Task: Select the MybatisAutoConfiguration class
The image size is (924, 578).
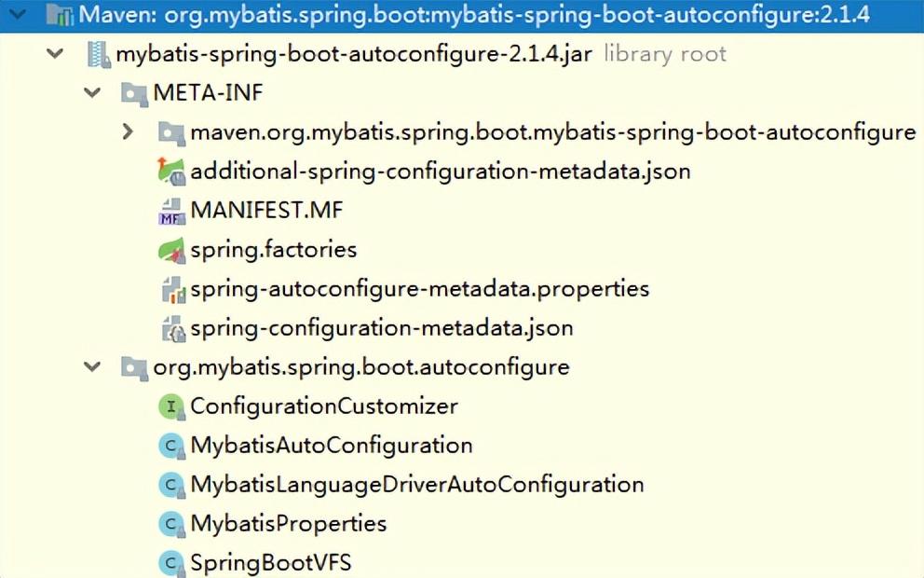Action: click(x=332, y=446)
